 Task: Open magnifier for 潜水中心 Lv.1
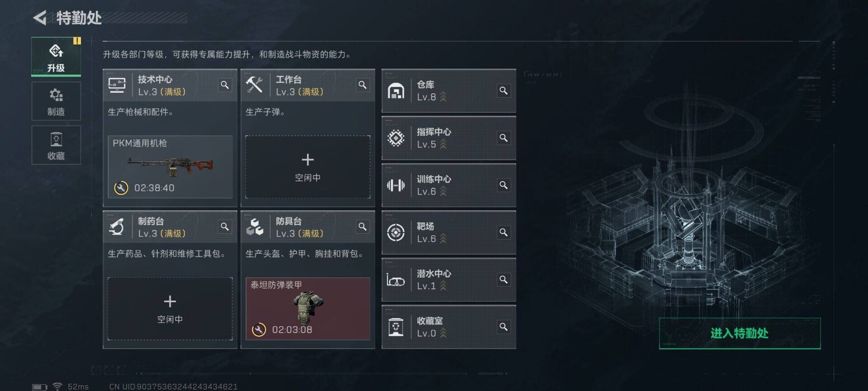(x=503, y=280)
